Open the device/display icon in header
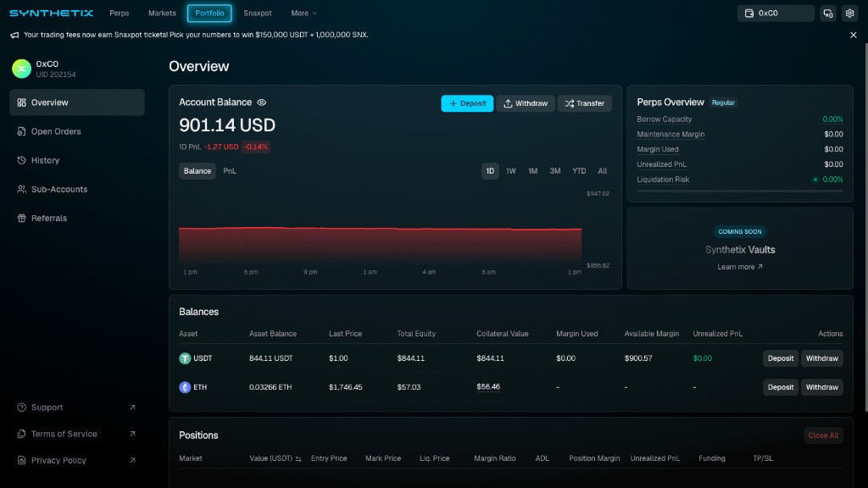Image resolution: width=868 pixels, height=488 pixels. (828, 14)
